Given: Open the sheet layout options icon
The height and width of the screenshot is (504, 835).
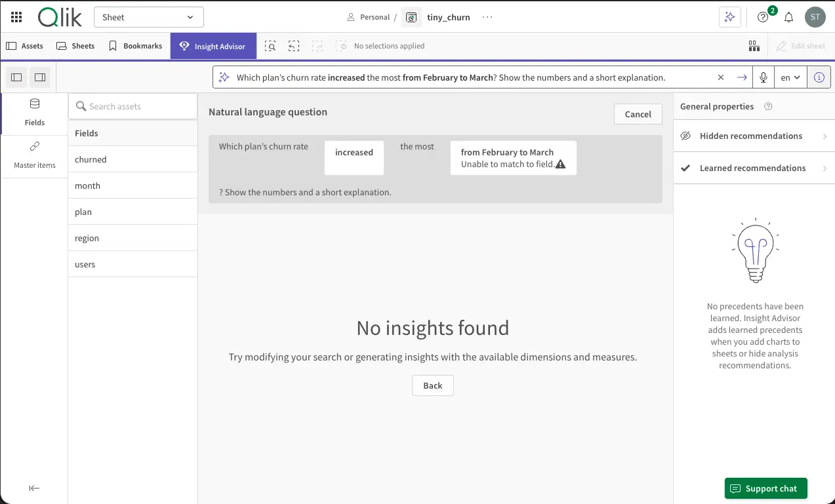Looking at the screenshot, I should point(754,46).
